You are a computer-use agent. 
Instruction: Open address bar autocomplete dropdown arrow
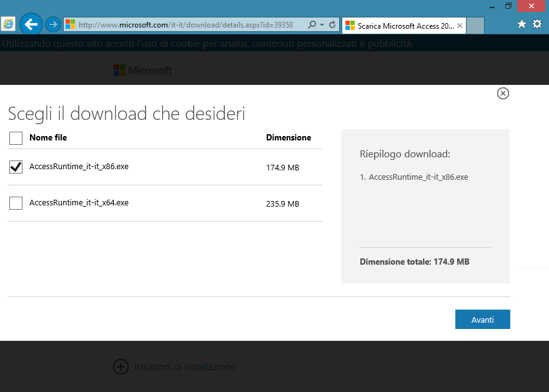tap(322, 25)
